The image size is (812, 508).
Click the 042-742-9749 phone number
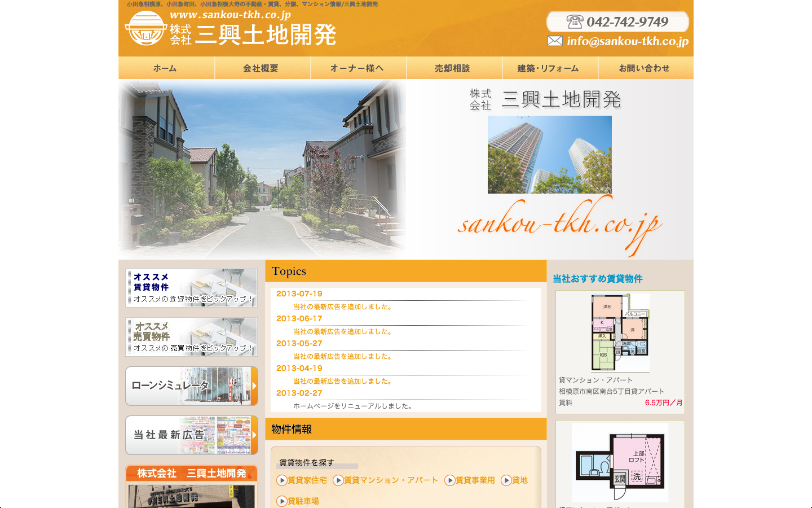pyautogui.click(x=628, y=22)
